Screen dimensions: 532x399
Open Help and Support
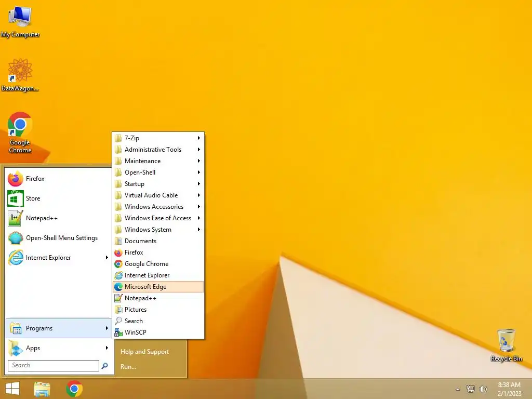[144, 352]
